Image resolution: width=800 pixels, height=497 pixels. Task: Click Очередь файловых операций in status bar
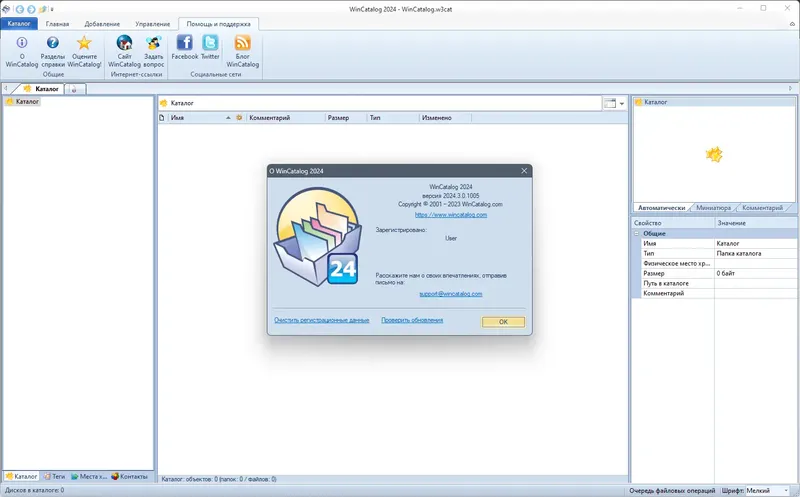[672, 490]
